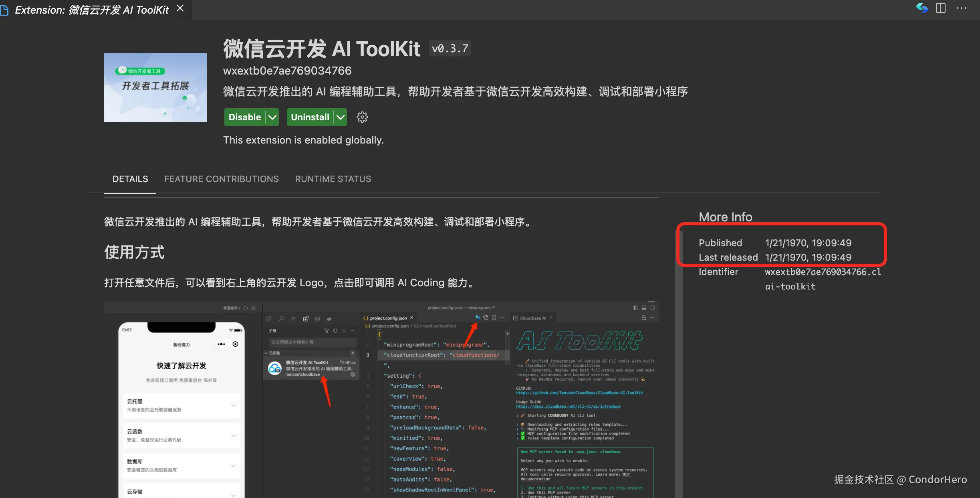Click the Uninstall button
Screen dimensions: 980x498
[x=311, y=117]
